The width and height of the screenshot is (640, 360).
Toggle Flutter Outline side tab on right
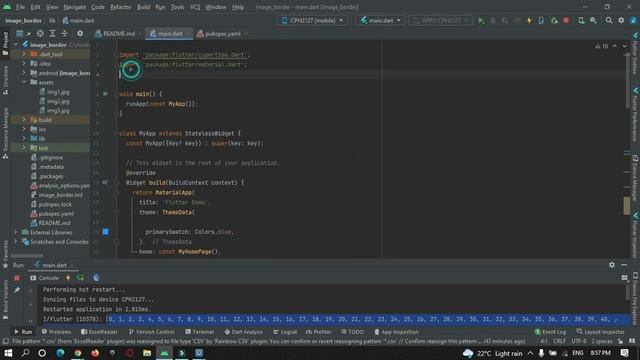point(635,54)
